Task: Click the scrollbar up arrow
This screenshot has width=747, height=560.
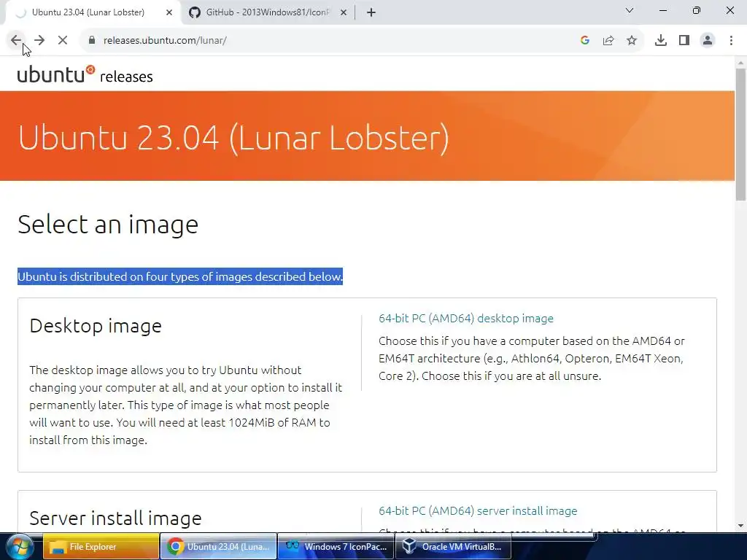Action: (x=740, y=63)
